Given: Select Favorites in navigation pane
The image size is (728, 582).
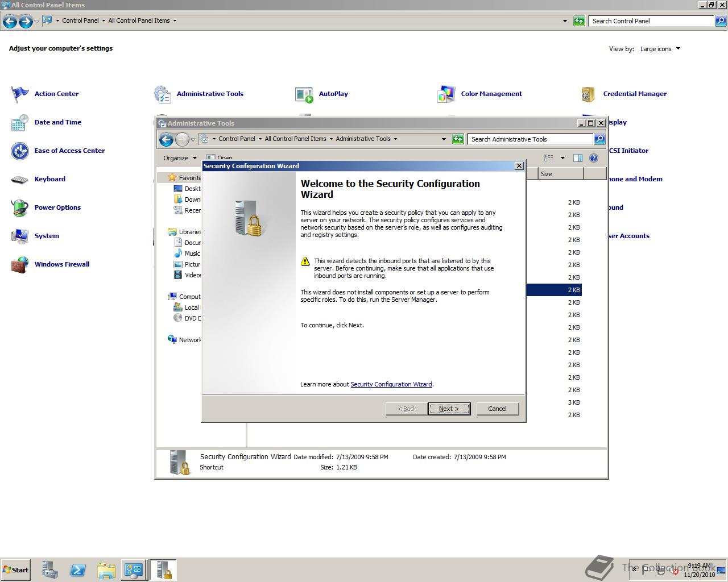Looking at the screenshot, I should 189,178.
